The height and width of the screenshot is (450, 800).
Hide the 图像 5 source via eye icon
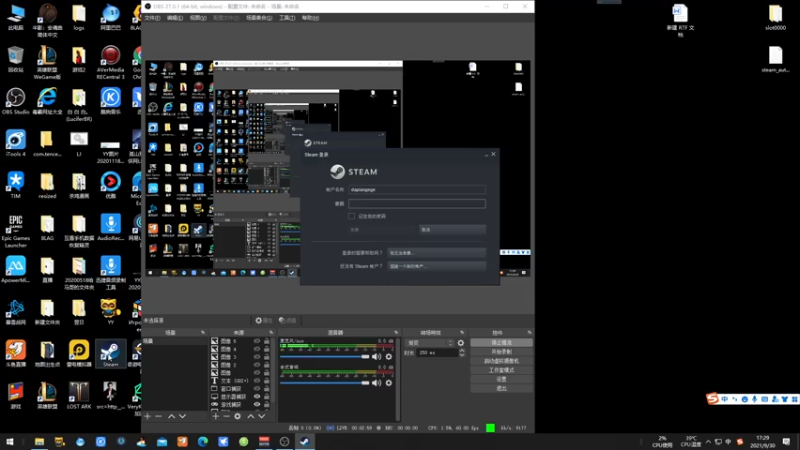click(257, 341)
